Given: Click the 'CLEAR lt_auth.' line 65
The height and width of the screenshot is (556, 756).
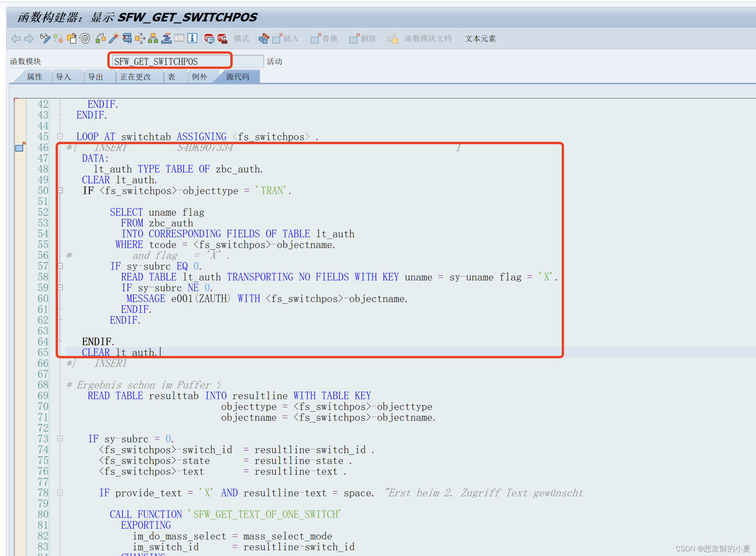Looking at the screenshot, I should pos(119,352).
